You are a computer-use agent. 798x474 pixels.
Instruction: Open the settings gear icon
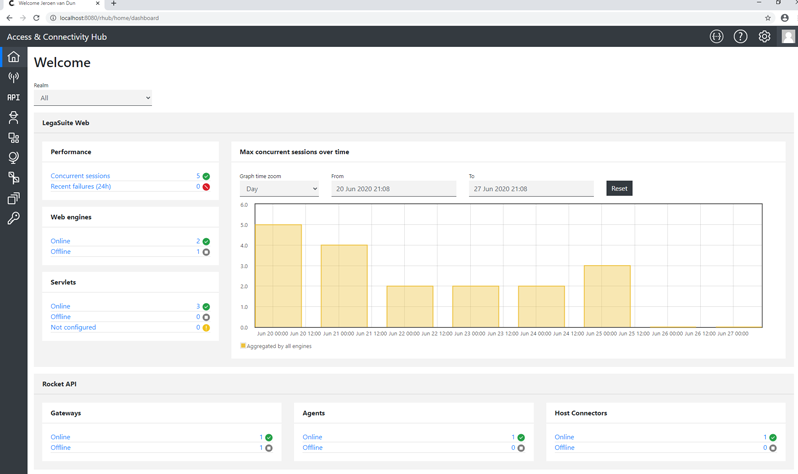(764, 37)
